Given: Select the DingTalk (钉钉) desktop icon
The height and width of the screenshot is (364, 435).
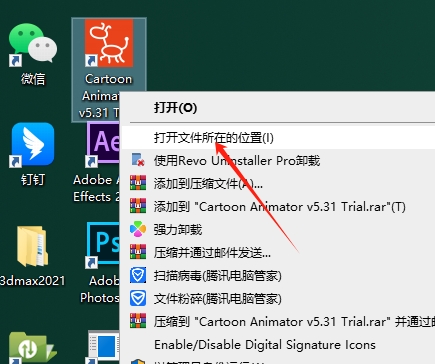Looking at the screenshot, I should coord(33,144).
